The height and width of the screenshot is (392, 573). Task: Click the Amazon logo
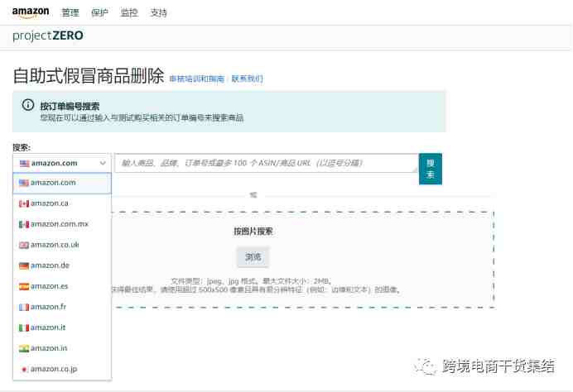pos(31,12)
